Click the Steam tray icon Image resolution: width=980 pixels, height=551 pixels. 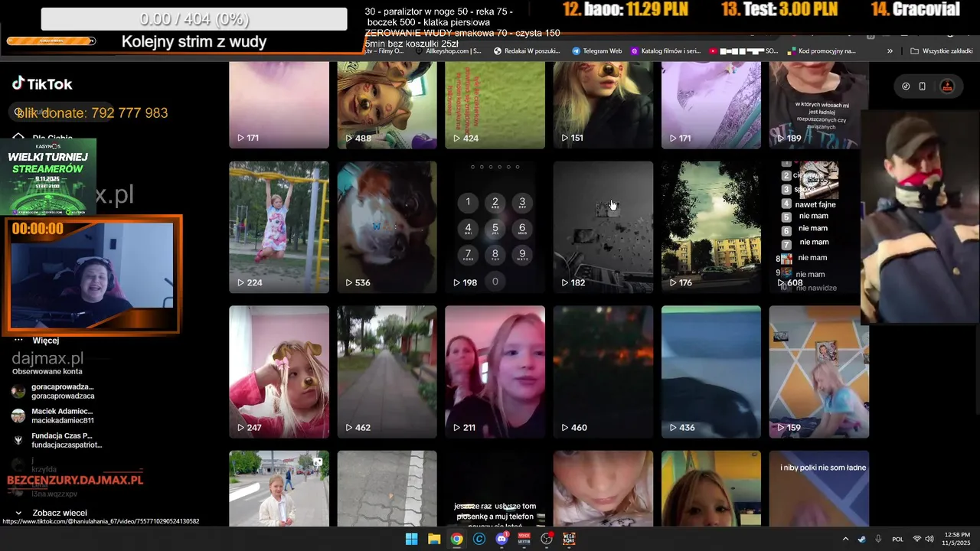point(861,539)
